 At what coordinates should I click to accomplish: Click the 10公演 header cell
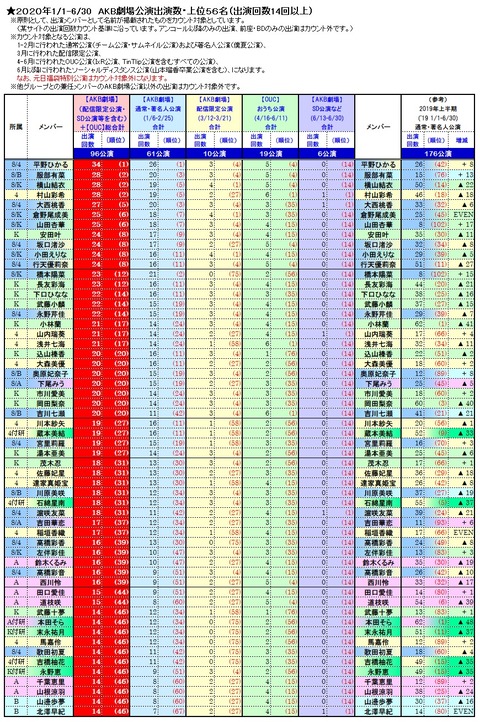coord(214,154)
